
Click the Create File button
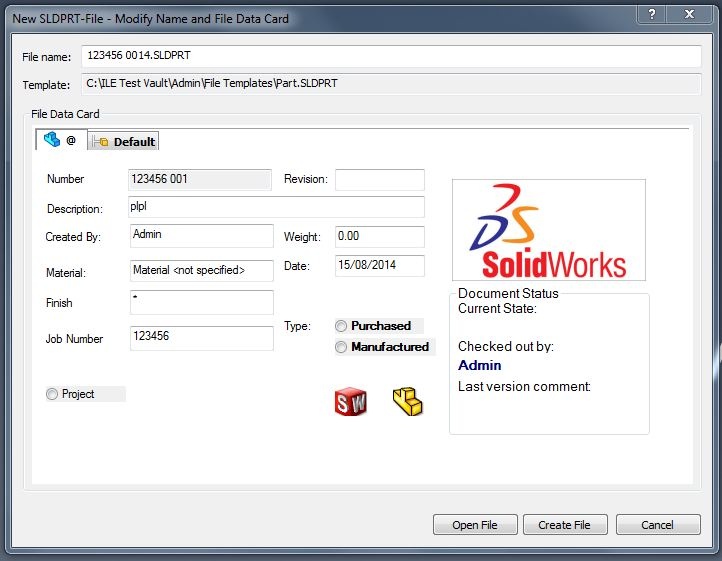coord(565,525)
